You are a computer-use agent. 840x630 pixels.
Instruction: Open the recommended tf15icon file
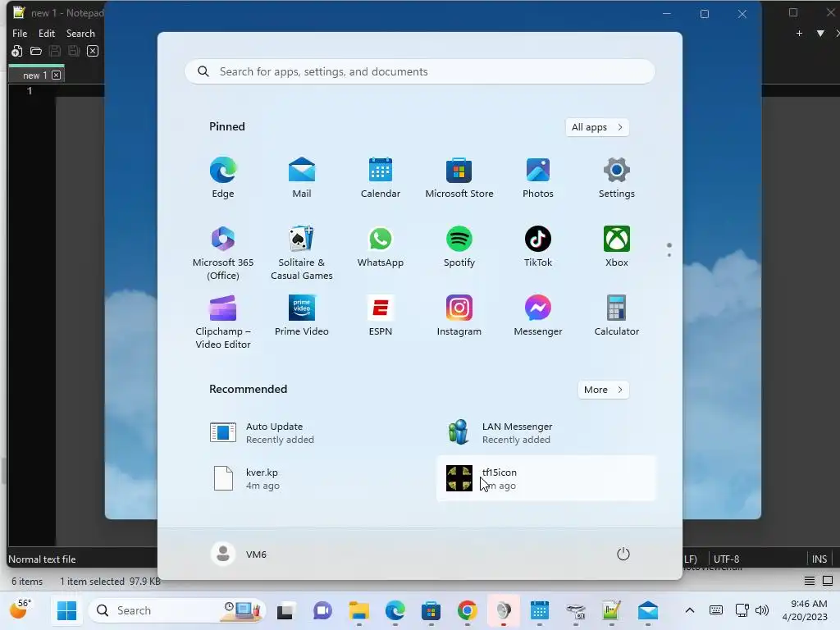click(x=546, y=478)
